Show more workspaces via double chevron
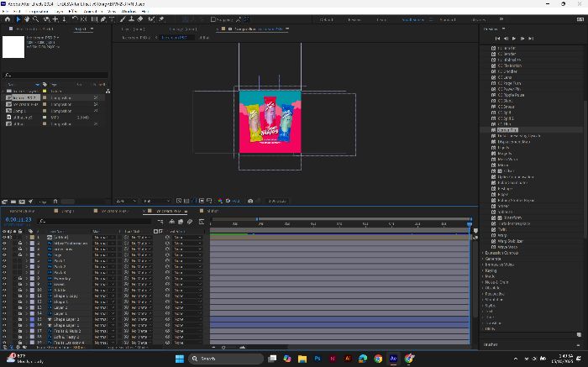This screenshot has height=367, width=588. click(501, 19)
